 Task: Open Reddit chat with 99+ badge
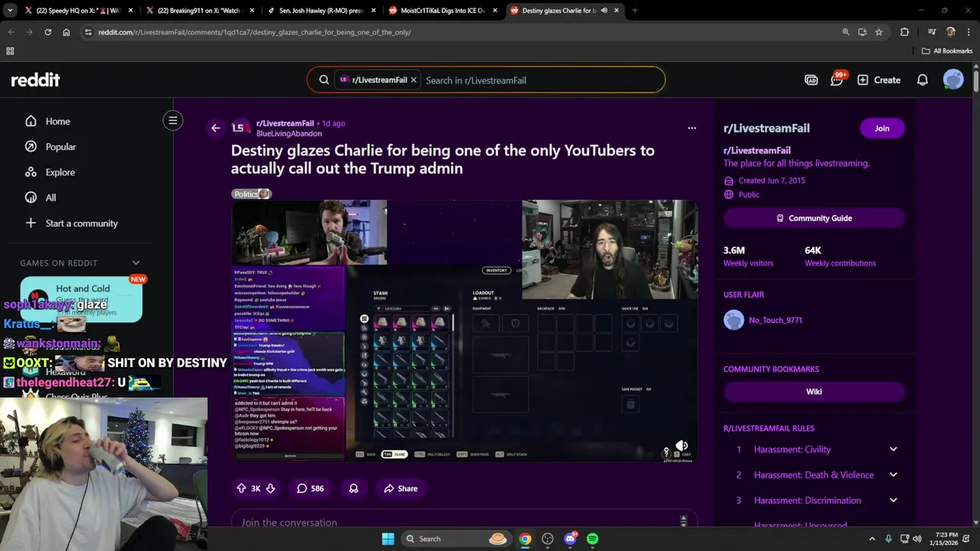pyautogui.click(x=837, y=80)
